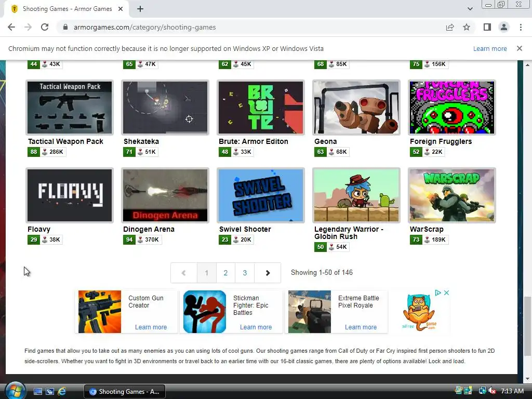Click the 94 rating badge of Dinogen Arena
532x399 pixels.
click(129, 240)
